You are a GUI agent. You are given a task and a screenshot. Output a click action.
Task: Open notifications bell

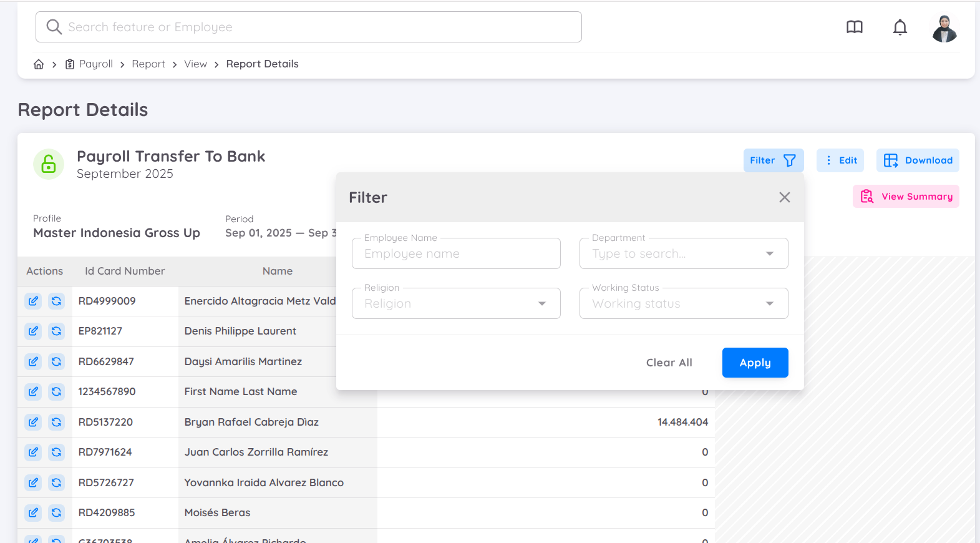900,27
